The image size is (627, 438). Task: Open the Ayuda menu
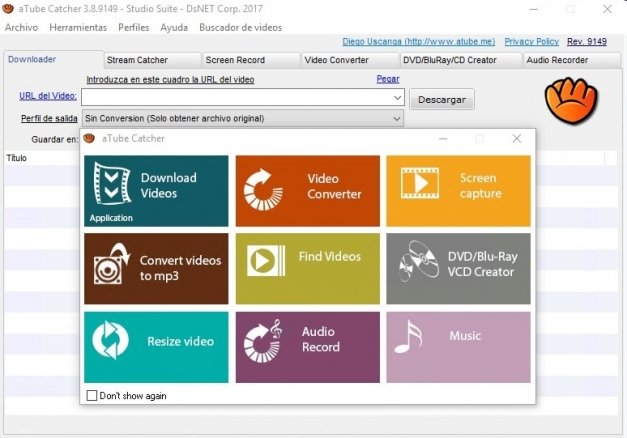174,28
